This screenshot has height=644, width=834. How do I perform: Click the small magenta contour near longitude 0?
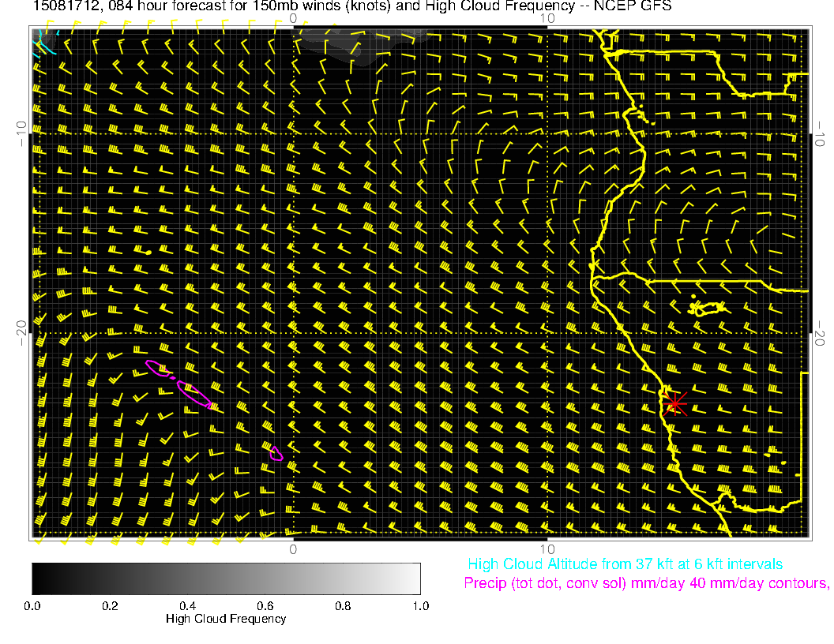(276, 453)
